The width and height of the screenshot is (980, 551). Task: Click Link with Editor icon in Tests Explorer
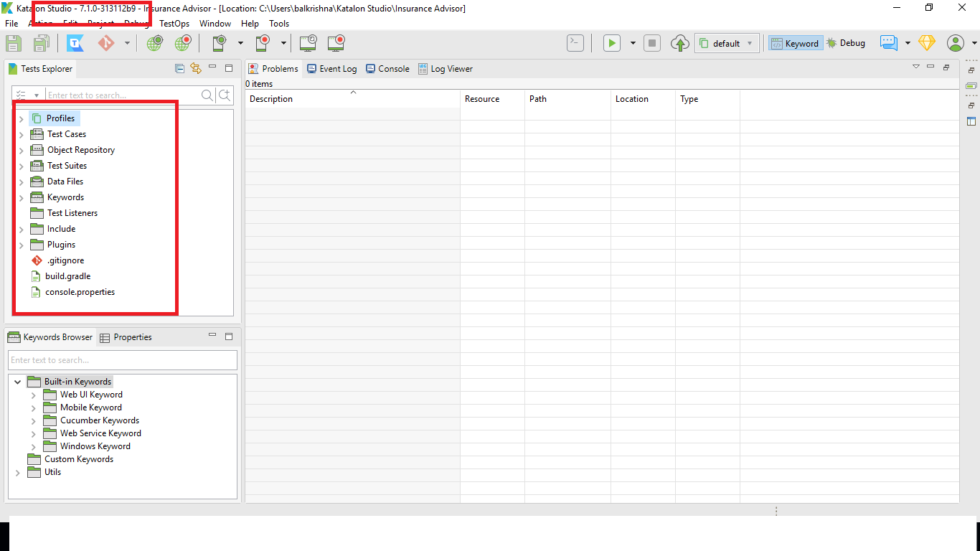[196, 69]
